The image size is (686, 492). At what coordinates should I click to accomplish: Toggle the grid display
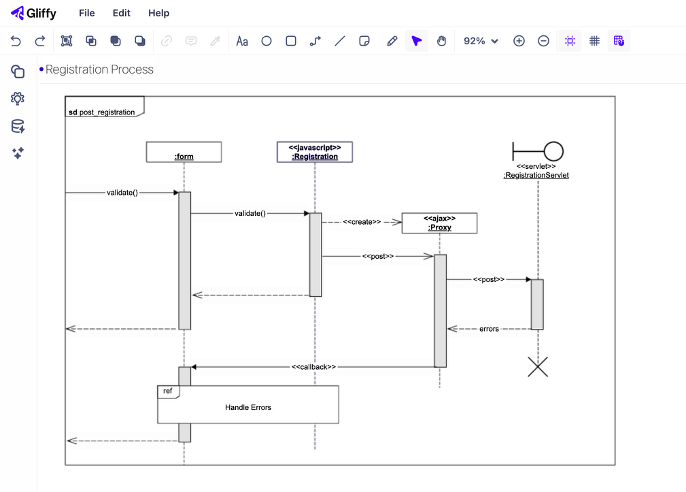(594, 41)
